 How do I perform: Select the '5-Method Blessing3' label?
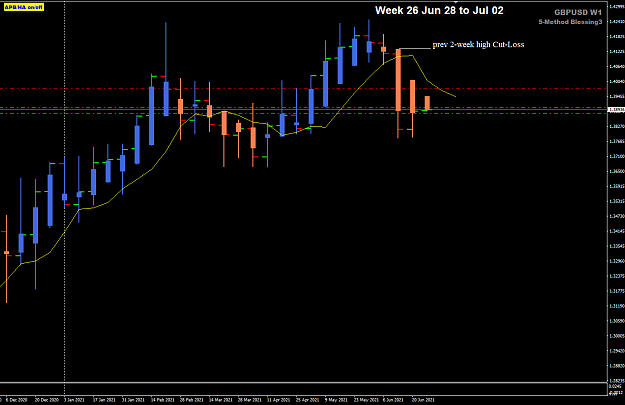[570, 22]
